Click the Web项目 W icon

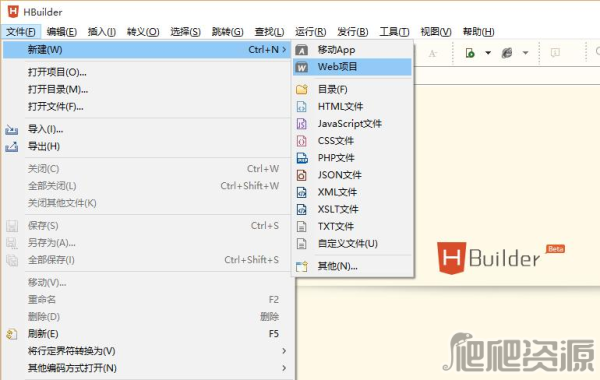pyautogui.click(x=302, y=67)
